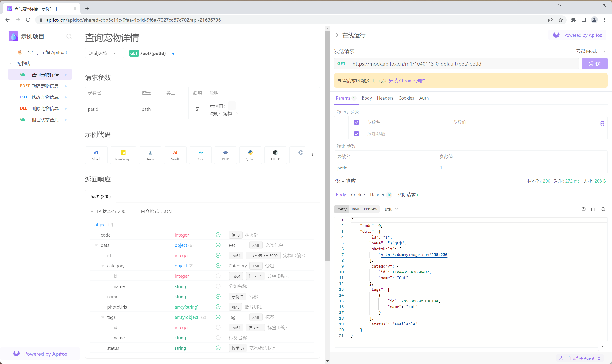Switch to the Headers request tab
This screenshot has width=612, height=364.
(x=385, y=98)
